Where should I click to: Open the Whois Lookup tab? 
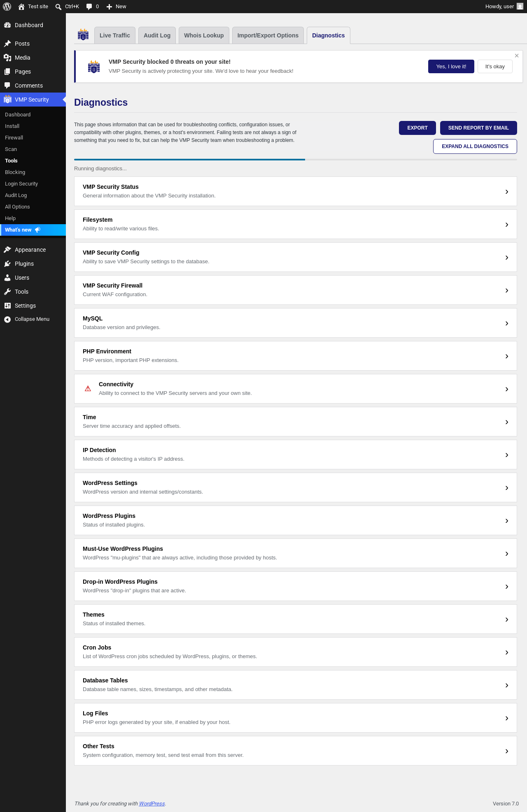pos(204,35)
